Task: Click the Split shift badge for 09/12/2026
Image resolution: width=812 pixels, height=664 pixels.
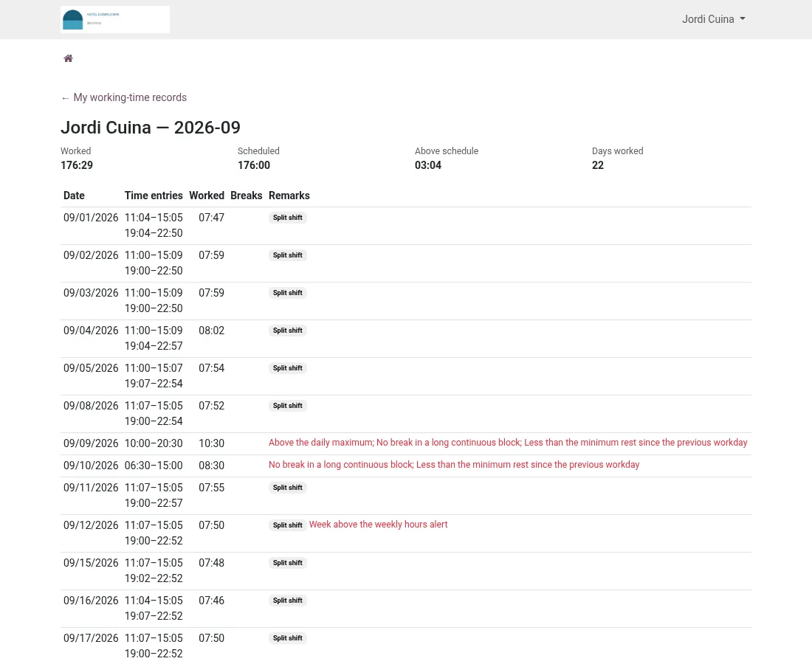Action: coord(288,526)
